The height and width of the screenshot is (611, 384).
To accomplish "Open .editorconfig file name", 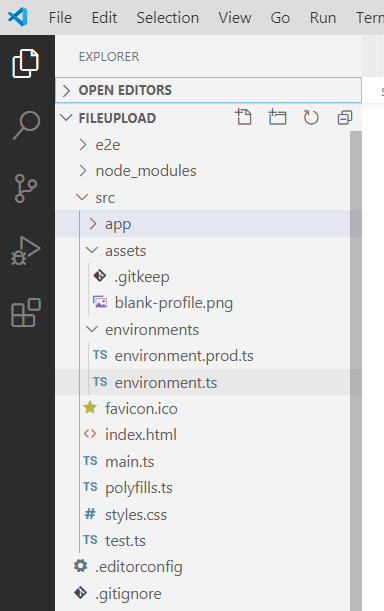I will click(139, 567).
